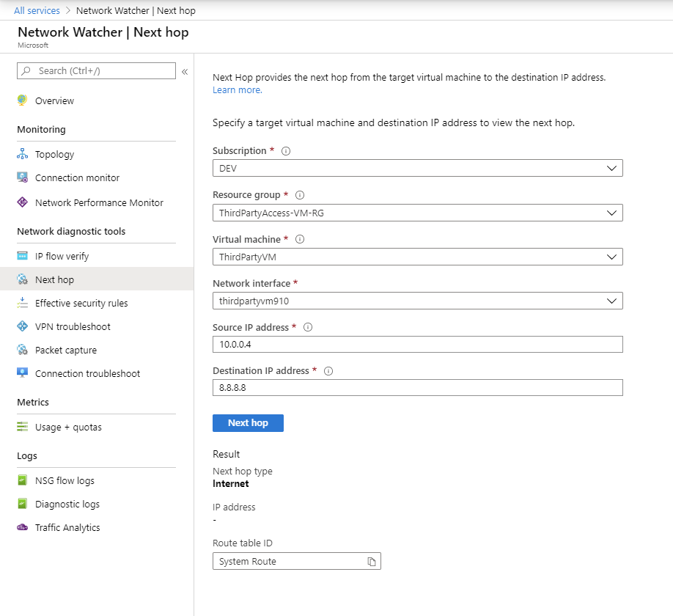Click the Network Performance Monitor diamond icon

(x=22, y=202)
